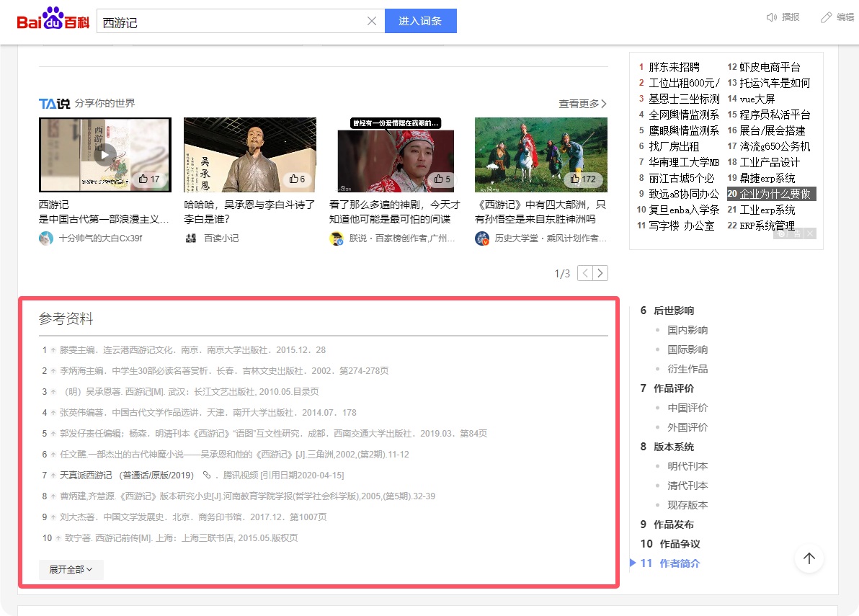The width and height of the screenshot is (859, 616).
Task: Jump to reference 7 citation arrow
Action: point(53,476)
